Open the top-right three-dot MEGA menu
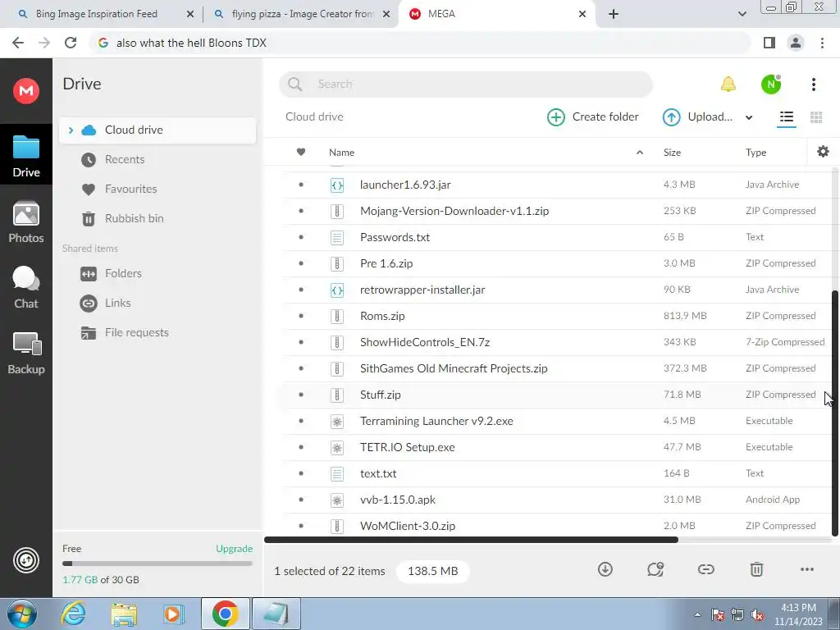The image size is (840, 630). coord(813,84)
